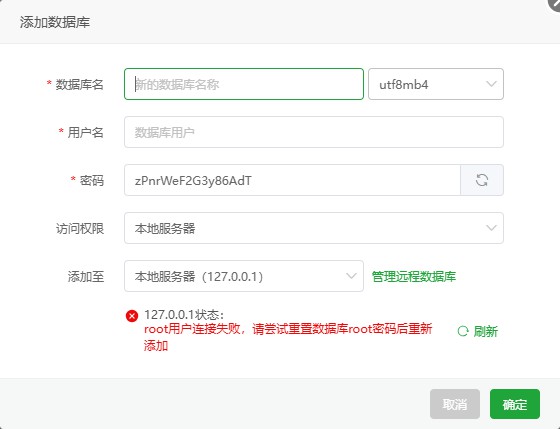The image size is (560, 429).
Task: Click the 密码 field label
Action: pyautogui.click(x=91, y=180)
